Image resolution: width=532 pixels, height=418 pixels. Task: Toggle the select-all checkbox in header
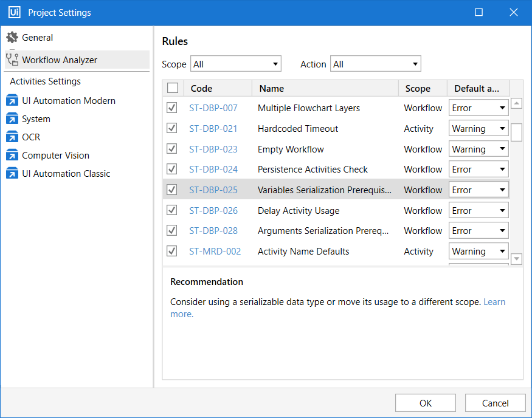pyautogui.click(x=173, y=88)
